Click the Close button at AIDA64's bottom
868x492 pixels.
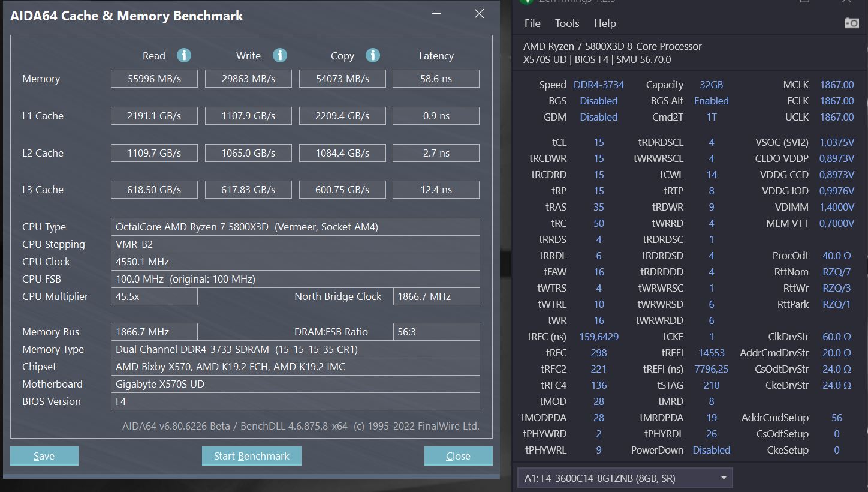459,456
